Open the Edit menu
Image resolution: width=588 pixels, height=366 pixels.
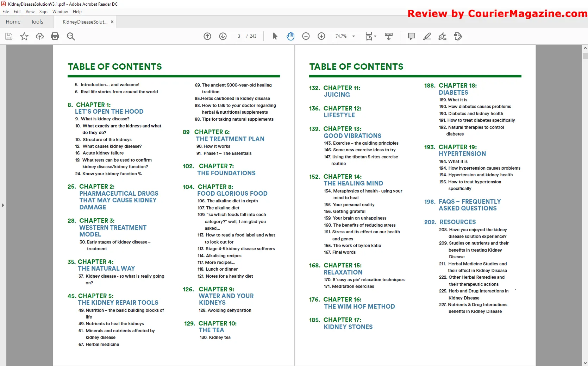point(17,12)
